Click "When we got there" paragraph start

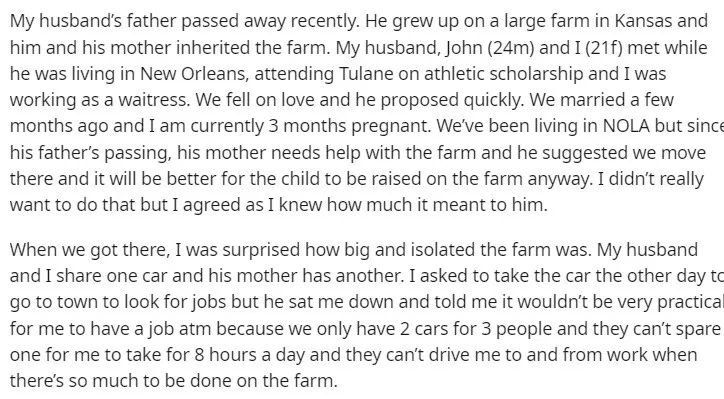tap(87, 249)
